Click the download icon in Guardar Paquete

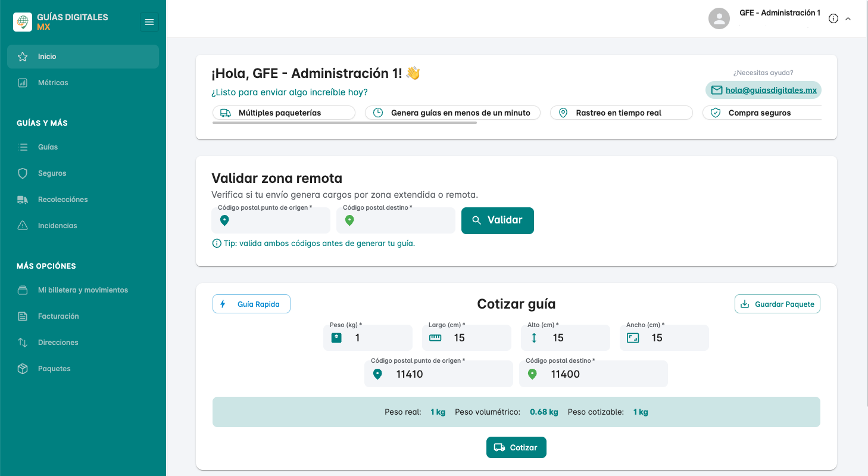click(x=744, y=304)
